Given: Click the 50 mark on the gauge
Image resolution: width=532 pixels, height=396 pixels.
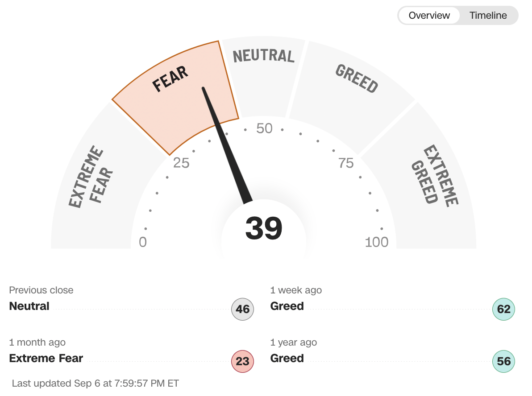Looking at the screenshot, I should tap(264, 128).
